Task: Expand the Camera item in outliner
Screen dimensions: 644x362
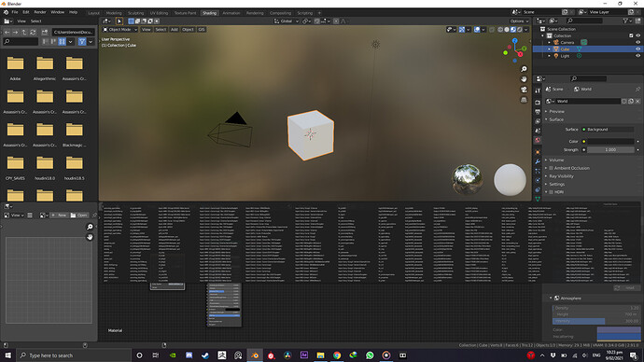Action: point(549,42)
